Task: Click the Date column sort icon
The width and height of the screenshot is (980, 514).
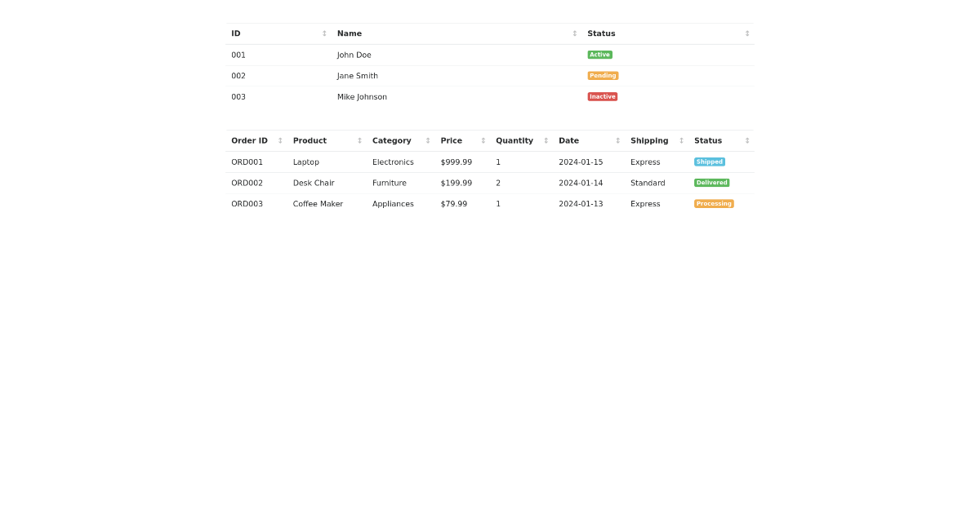Action: [x=617, y=140]
